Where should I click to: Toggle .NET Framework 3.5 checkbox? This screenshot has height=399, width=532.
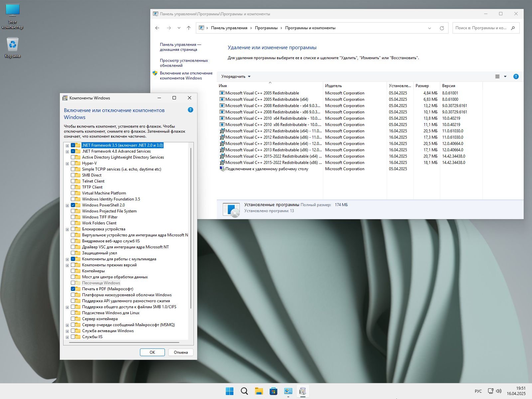coord(73,145)
